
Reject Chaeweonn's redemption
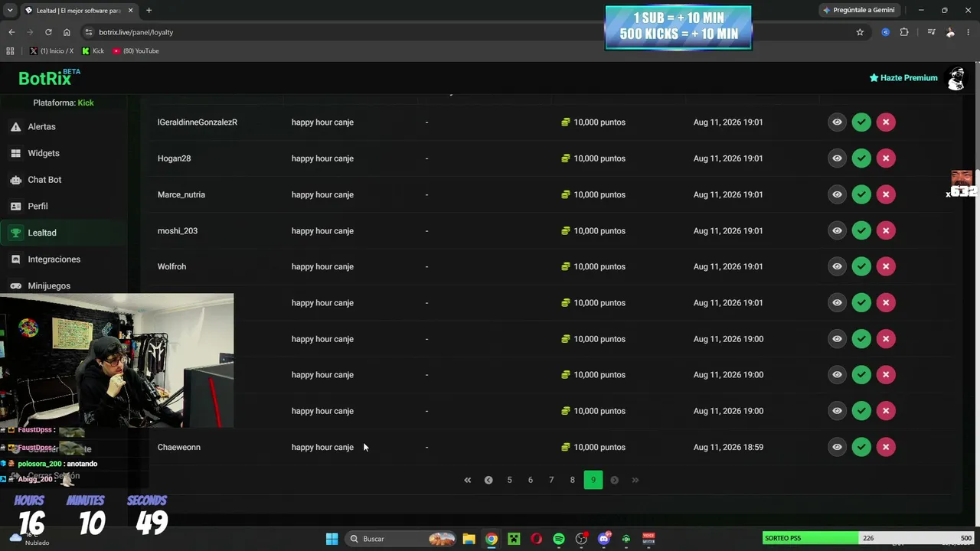886,447
